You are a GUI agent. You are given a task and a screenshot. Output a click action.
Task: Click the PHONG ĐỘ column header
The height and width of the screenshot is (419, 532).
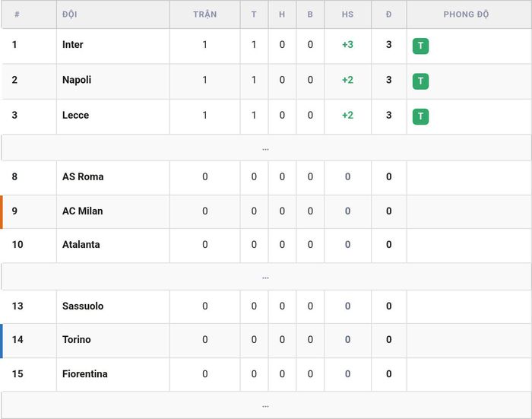tap(466, 14)
